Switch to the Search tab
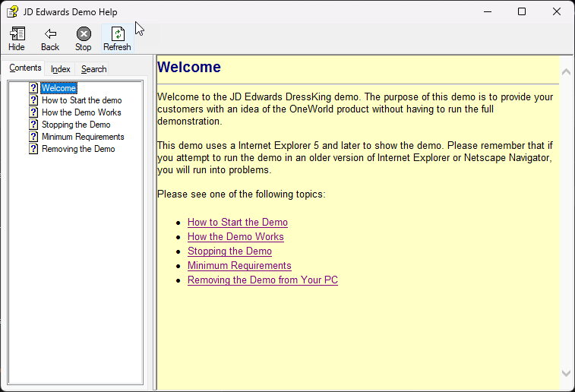 click(x=94, y=69)
